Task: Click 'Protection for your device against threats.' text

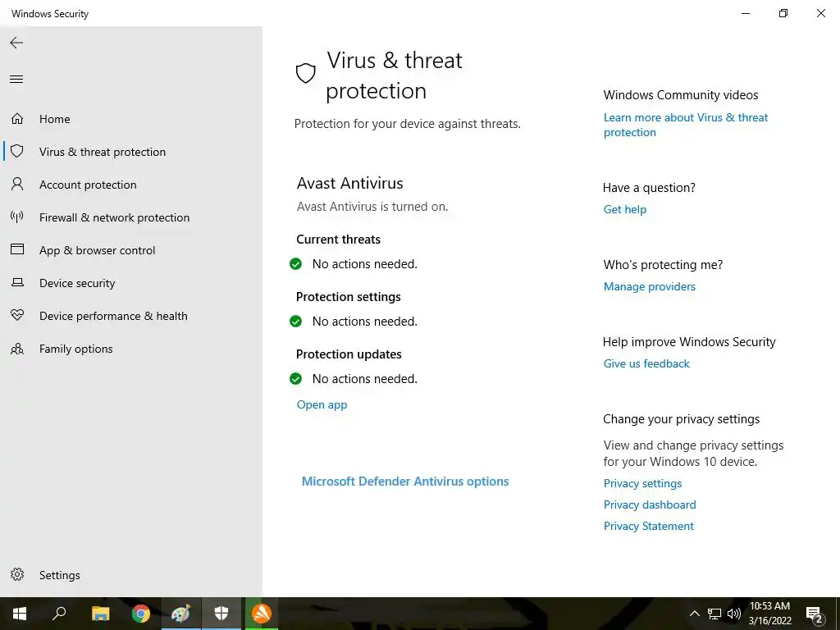Action: click(407, 124)
